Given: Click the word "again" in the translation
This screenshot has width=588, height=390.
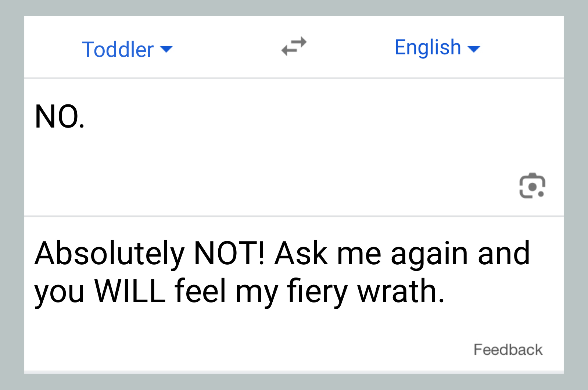Looking at the screenshot, I should [x=429, y=254].
